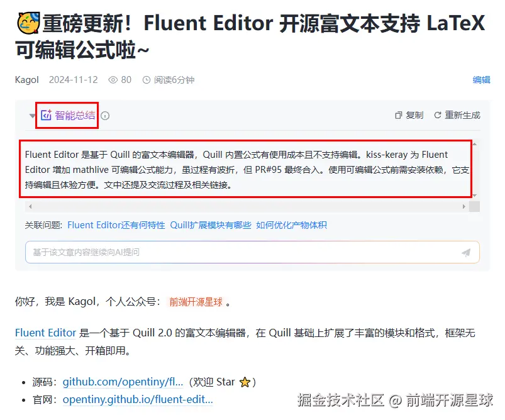Select related question "如何优化产物体积"

tap(291, 225)
